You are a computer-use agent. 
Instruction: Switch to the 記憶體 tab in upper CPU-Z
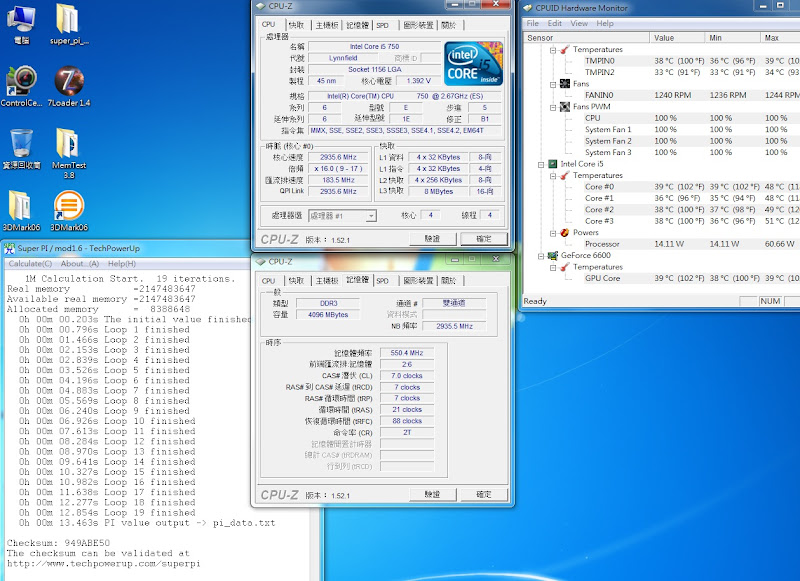tap(358, 25)
